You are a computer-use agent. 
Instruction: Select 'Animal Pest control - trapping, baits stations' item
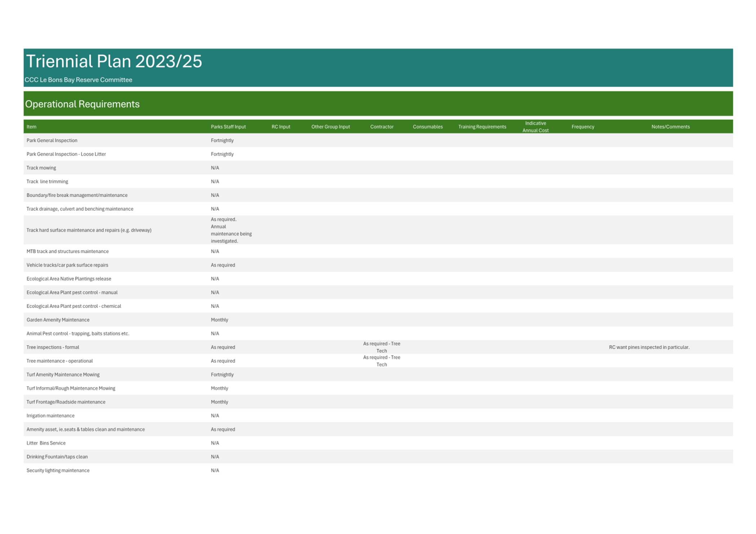tap(78, 333)
